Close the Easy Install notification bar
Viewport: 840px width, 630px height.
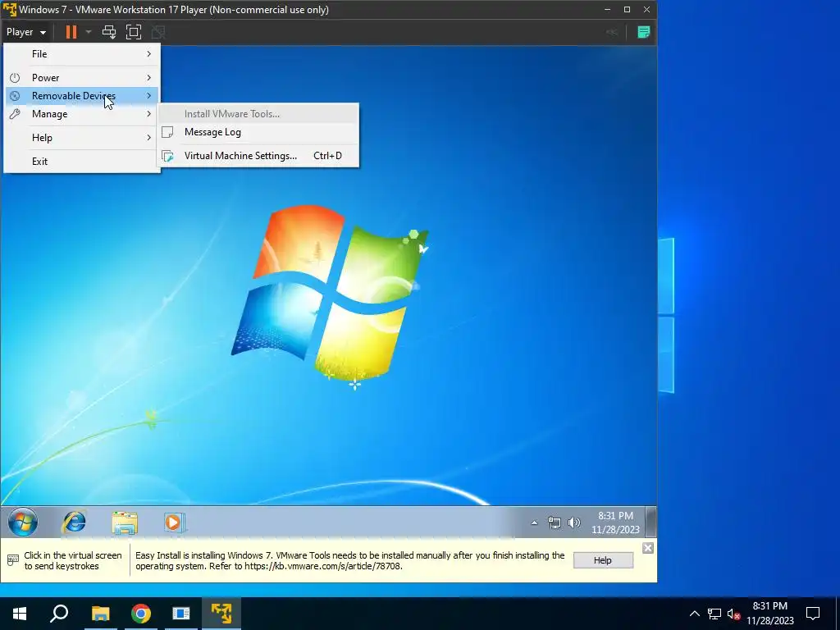point(648,548)
